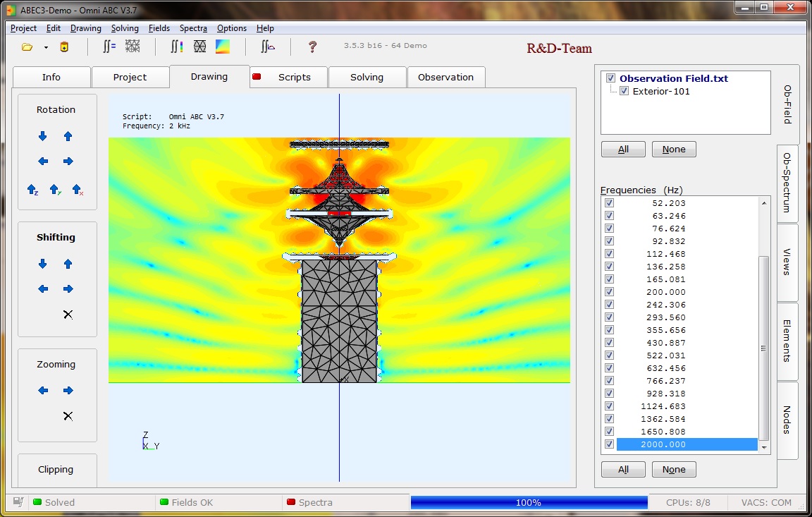This screenshot has width=812, height=517.
Task: Click Rotation up arrow
Action: click(x=68, y=136)
